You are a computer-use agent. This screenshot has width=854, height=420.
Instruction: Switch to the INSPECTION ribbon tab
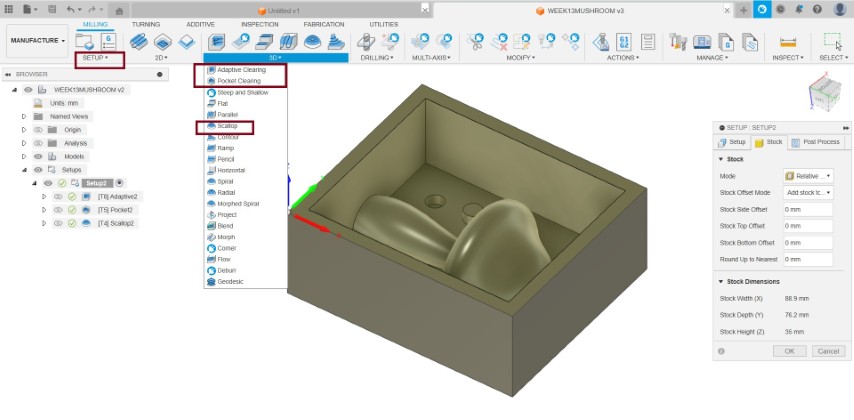click(260, 25)
